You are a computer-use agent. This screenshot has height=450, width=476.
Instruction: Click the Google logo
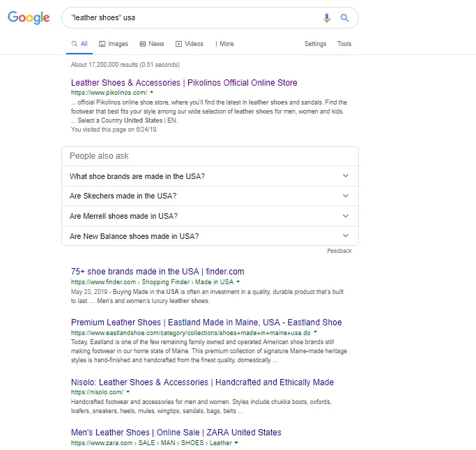29,17
